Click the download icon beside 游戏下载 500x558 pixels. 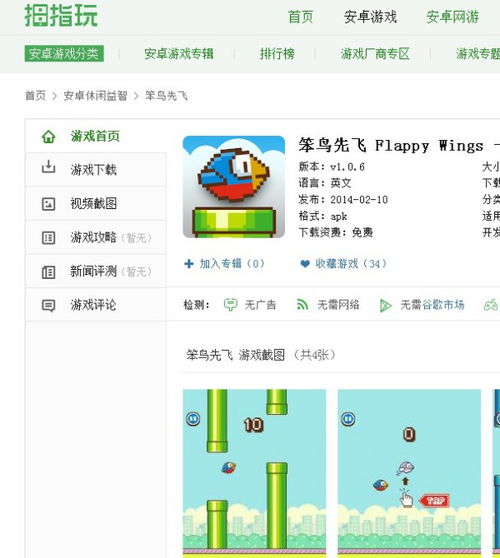point(48,167)
